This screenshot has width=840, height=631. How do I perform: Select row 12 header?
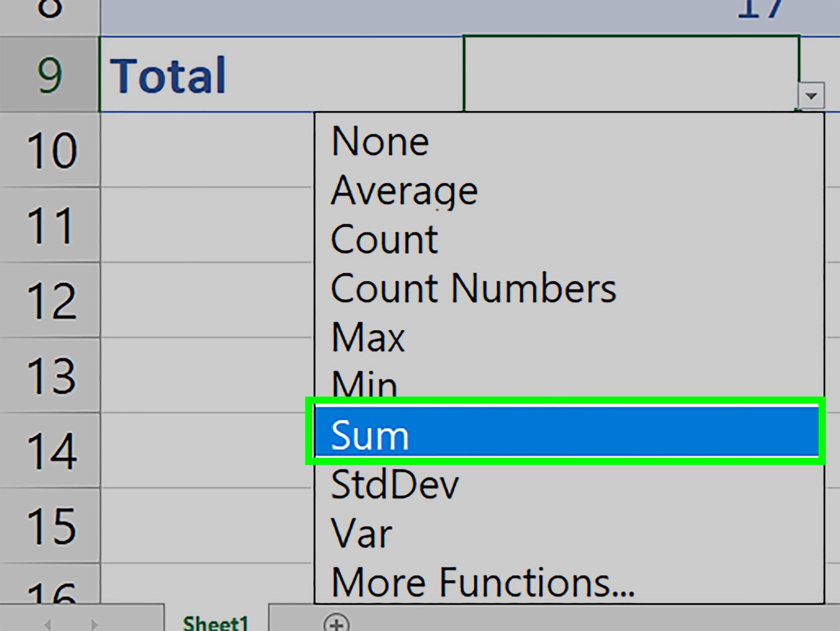click(50, 300)
